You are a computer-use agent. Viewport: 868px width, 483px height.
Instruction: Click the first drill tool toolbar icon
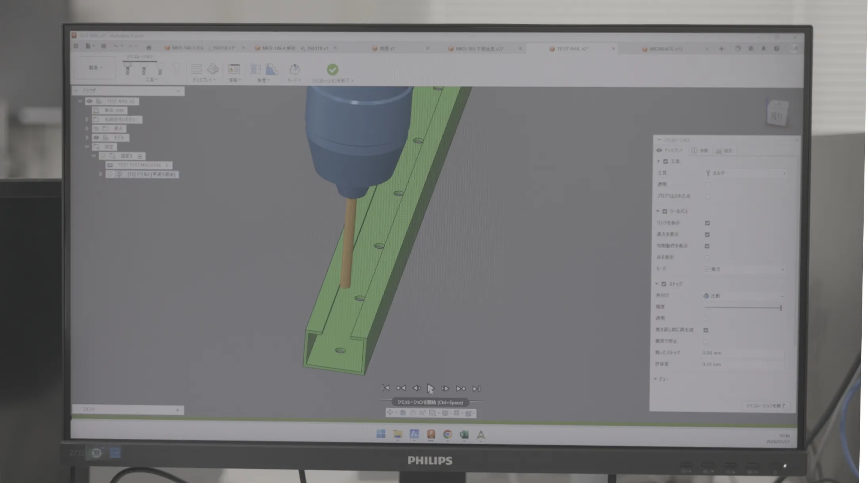(127, 70)
